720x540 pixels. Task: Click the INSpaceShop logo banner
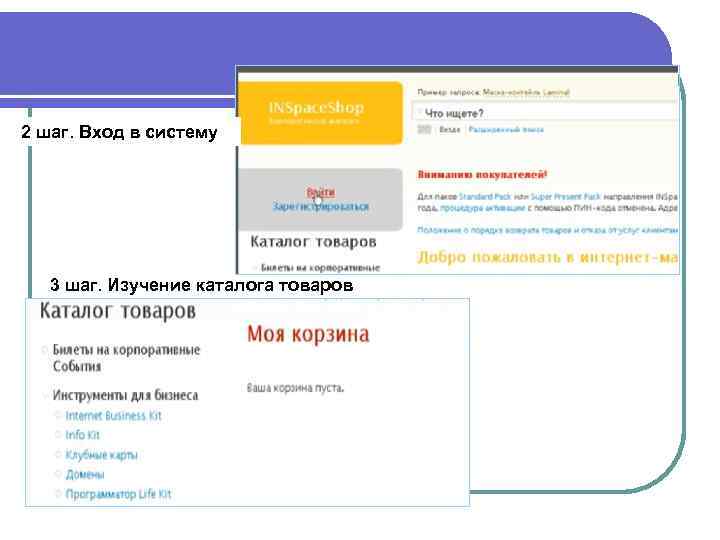(x=321, y=113)
